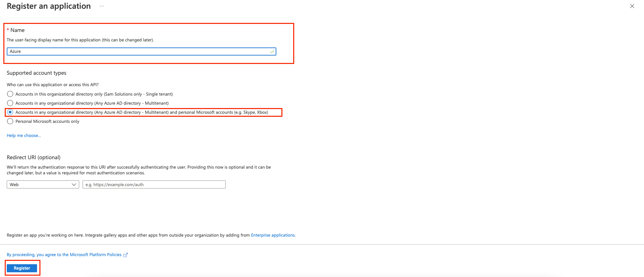
Task: Click the Name field label
Action: 18,30
